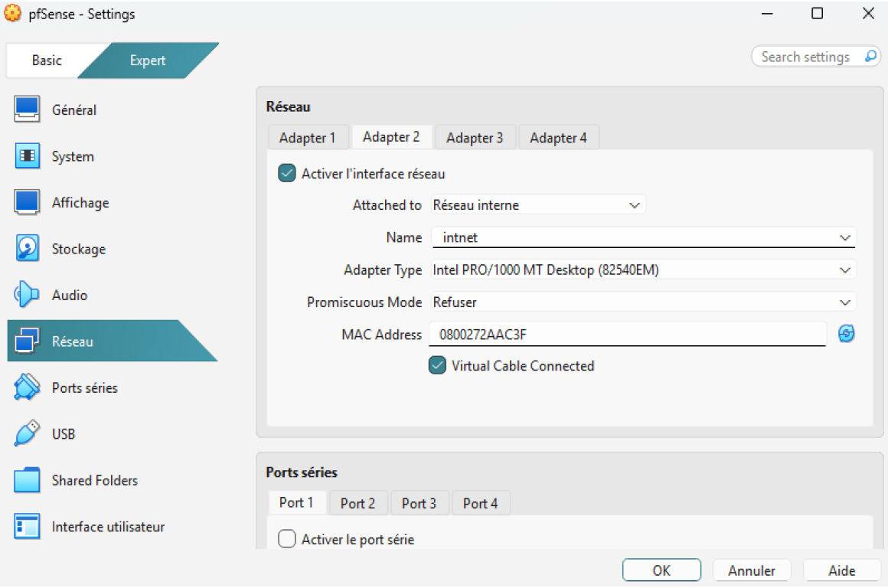The image size is (888, 588).
Task: Click the MAC Address input field
Action: (x=628, y=335)
